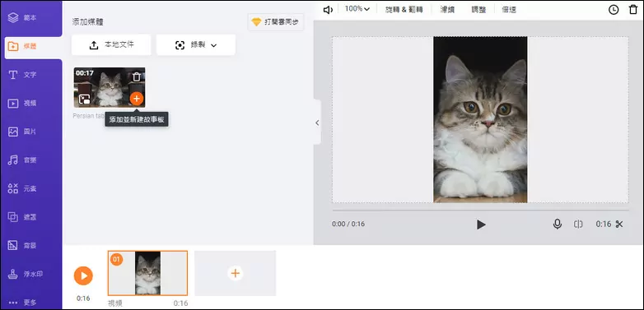Select storyboard 01 in the timeline
This screenshot has height=310, width=644.
(x=148, y=273)
